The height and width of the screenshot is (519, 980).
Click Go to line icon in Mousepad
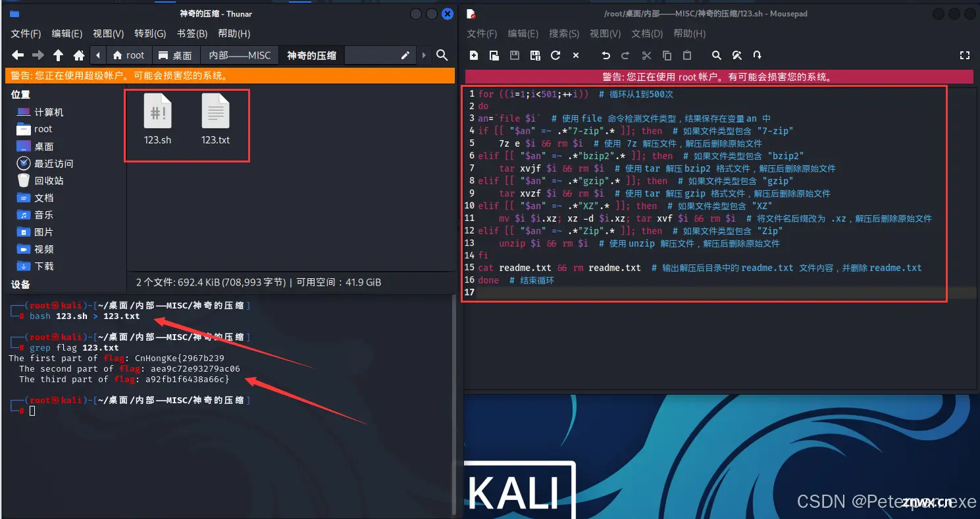click(758, 55)
